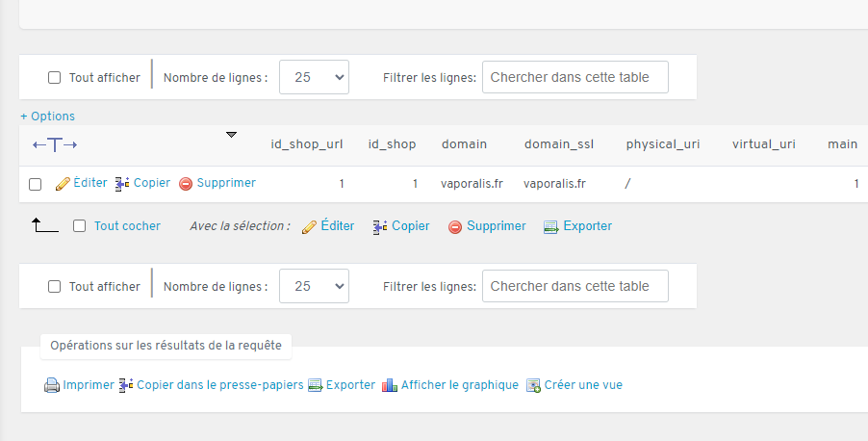This screenshot has height=441, width=868.
Task: Sort by the id_shop_url column header
Action: 307,144
